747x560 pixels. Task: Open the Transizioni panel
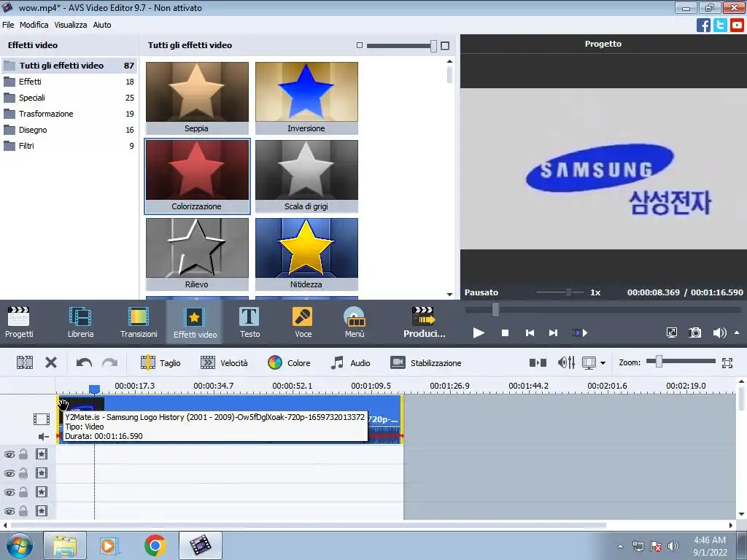[x=139, y=322]
